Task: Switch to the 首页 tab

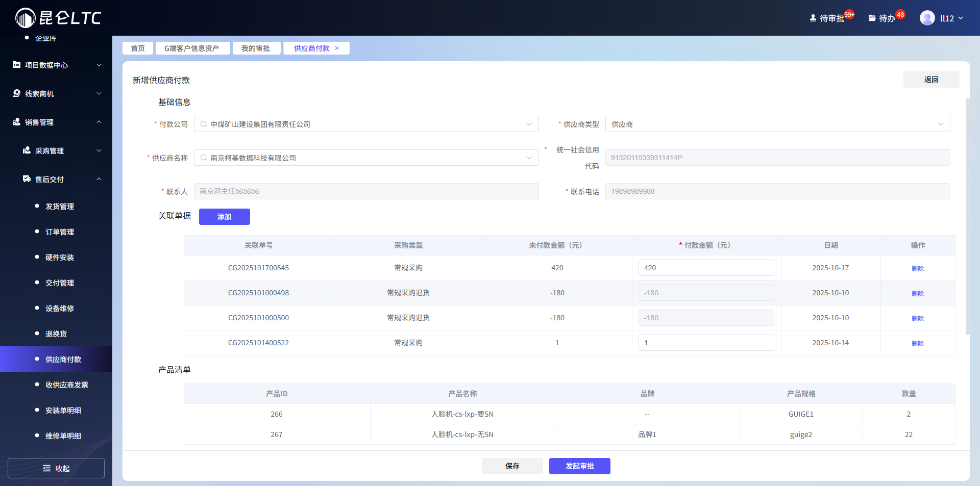Action: [137, 48]
